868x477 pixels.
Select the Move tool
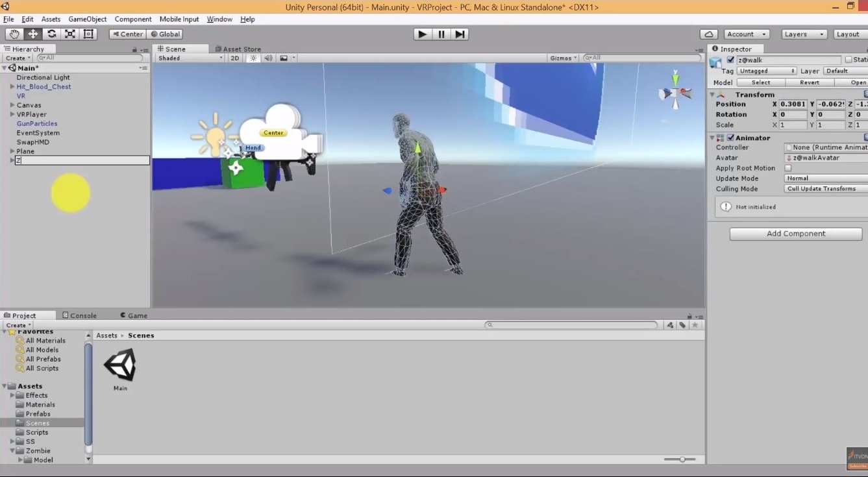33,34
